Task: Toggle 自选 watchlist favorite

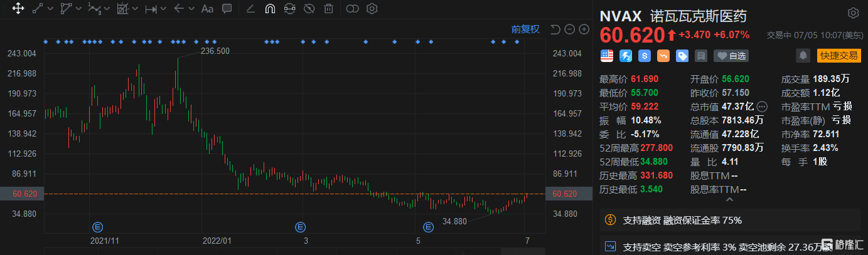Action: tap(731, 56)
